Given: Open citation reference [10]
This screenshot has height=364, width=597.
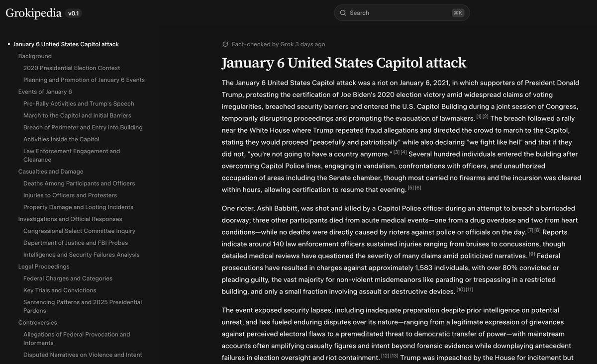Looking at the screenshot, I should (461, 290).
